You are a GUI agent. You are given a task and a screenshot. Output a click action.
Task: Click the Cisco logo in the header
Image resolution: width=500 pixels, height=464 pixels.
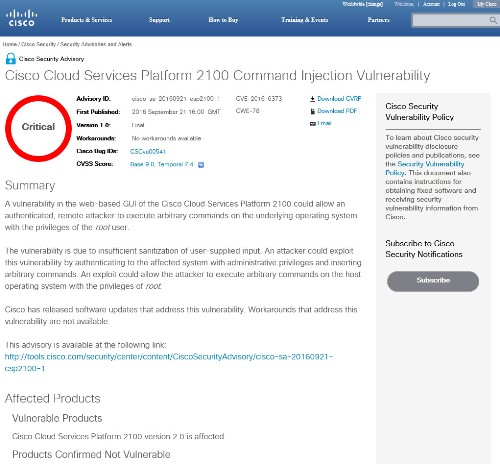coord(21,18)
